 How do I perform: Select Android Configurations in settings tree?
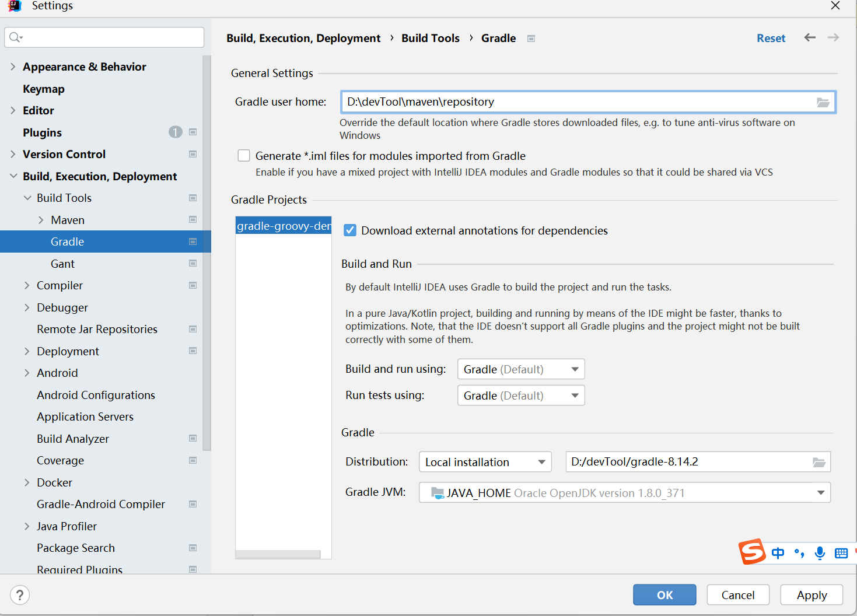[x=96, y=395]
